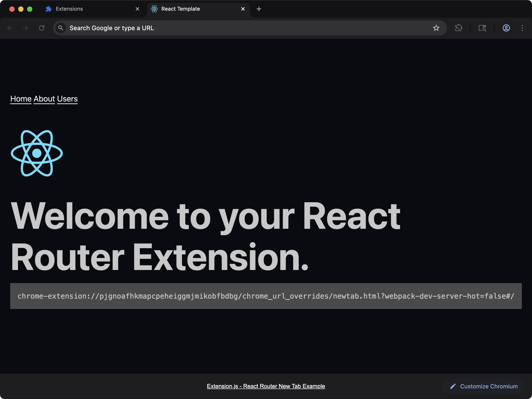Viewport: 532px width, 399px height.
Task: Click the pencil icon beside Customize Chromium
Action: [453, 386]
